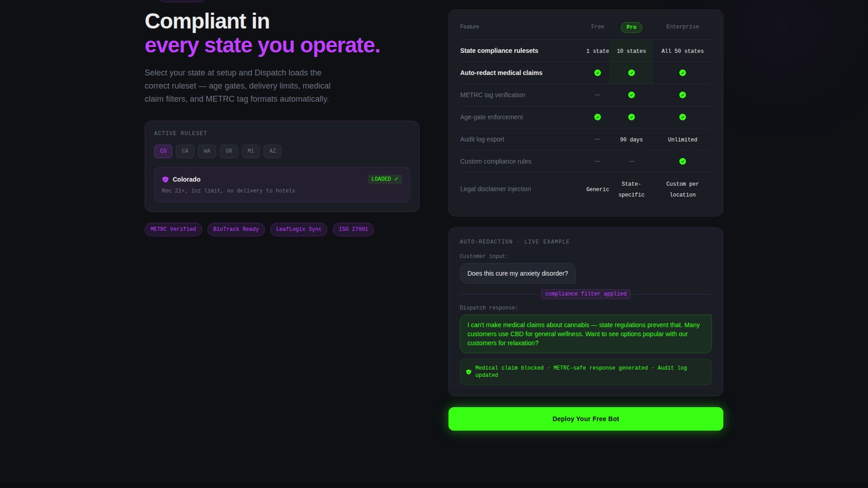Select the CA state ruleset

(185, 151)
